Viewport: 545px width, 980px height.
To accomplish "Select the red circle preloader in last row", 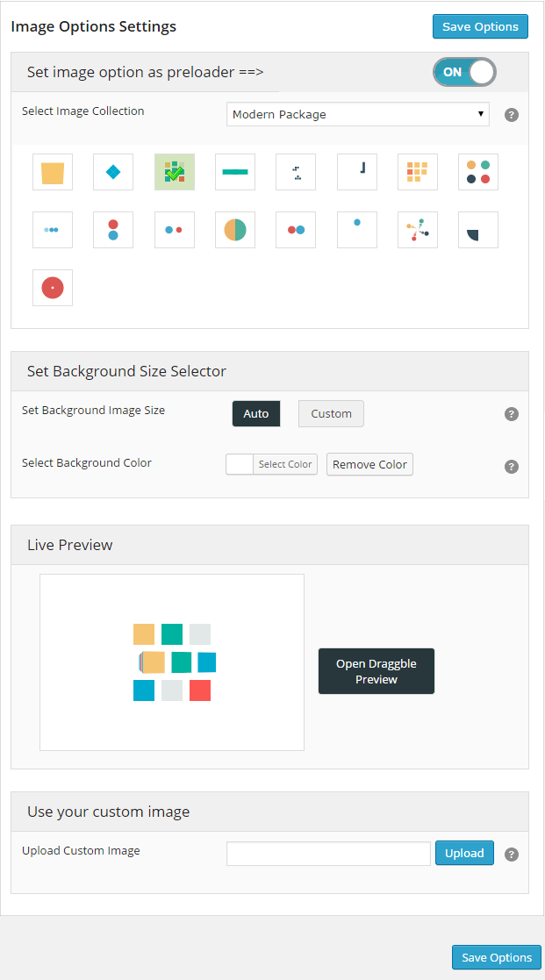I will pos(53,287).
